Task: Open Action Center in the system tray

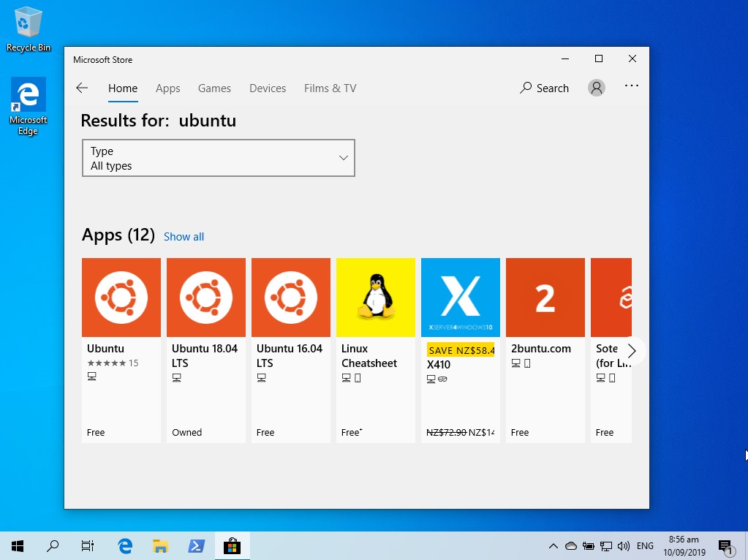Action: [726, 545]
